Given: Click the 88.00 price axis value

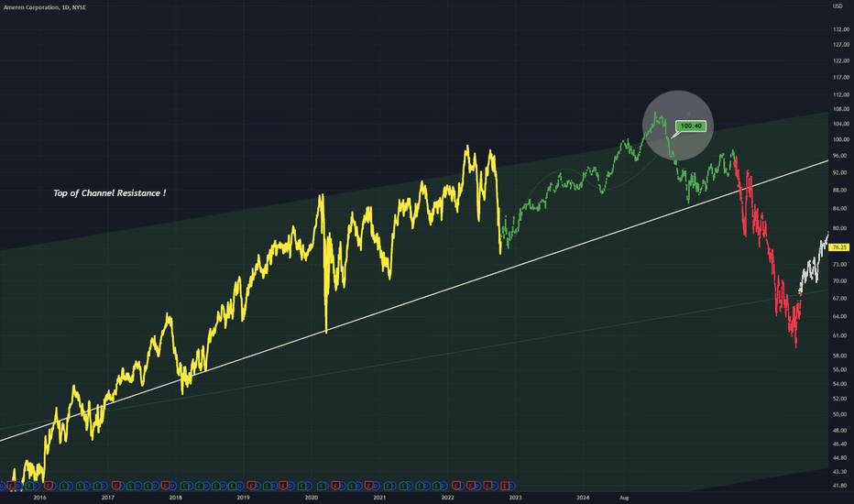Looking at the screenshot, I should pos(840,191).
